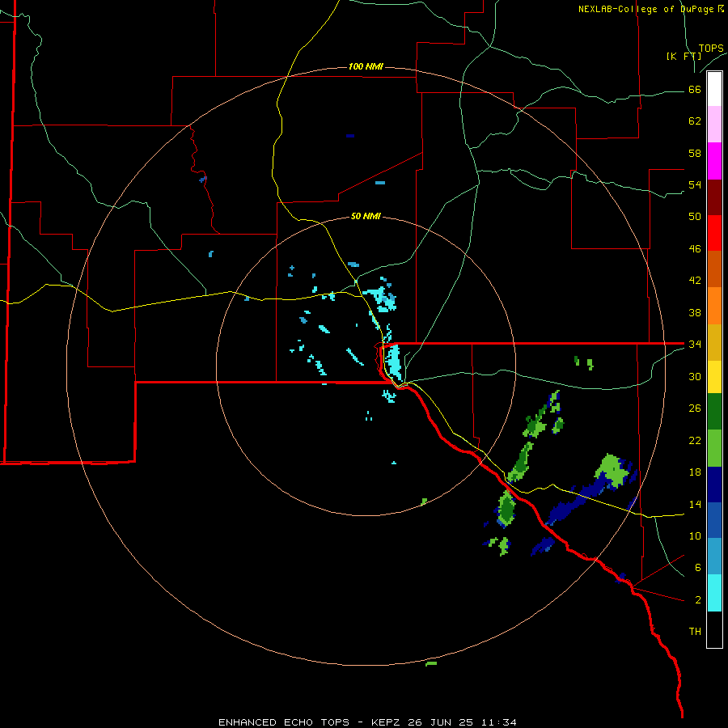Screen dimensions: 728x728
Task: Pick the dark red legend swatch
Action: point(714,197)
